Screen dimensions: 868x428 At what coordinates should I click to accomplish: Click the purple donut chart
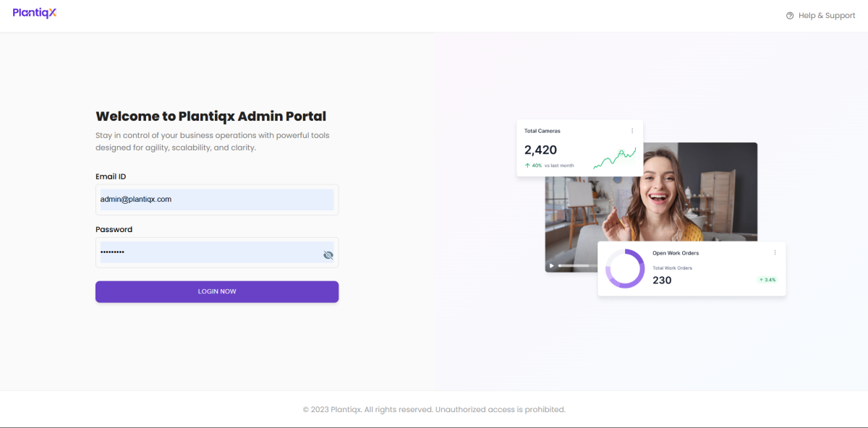point(625,269)
